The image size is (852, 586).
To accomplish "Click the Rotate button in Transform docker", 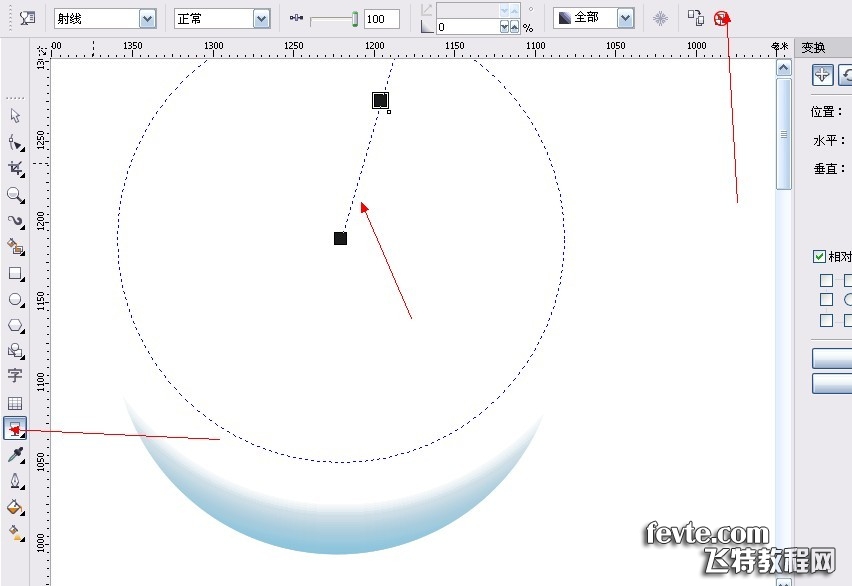I will [x=845, y=75].
